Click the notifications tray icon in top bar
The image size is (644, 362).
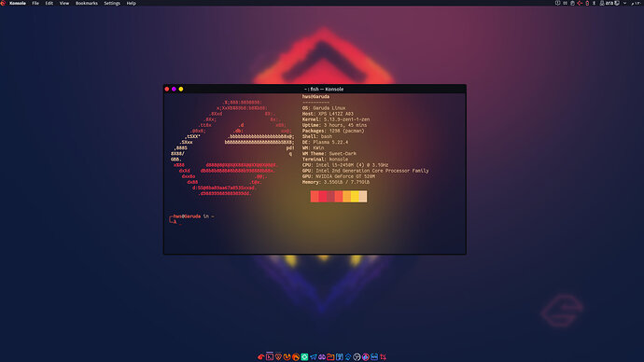[x=558, y=3]
